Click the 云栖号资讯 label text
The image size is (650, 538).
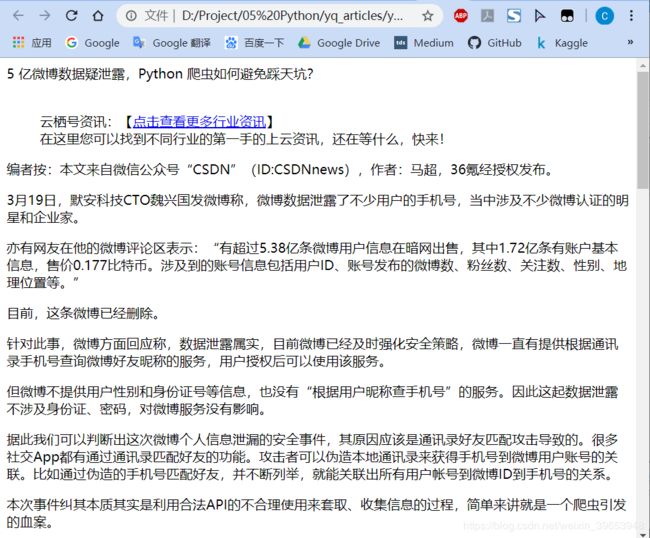pyautogui.click(x=75, y=122)
